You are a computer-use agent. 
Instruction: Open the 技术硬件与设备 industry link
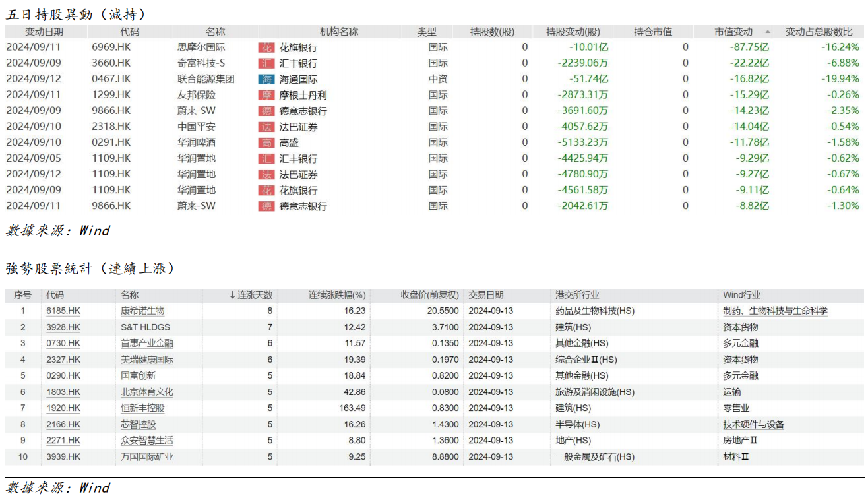(754, 424)
